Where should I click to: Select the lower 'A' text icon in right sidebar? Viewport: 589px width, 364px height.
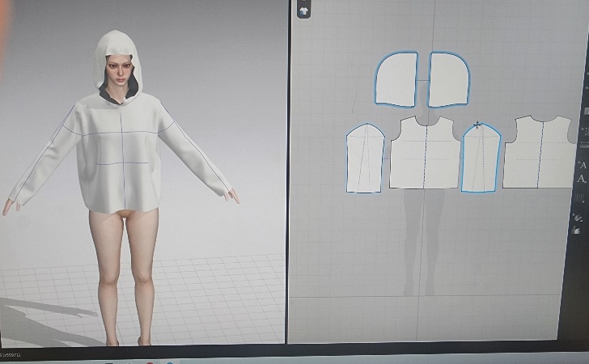pyautogui.click(x=582, y=179)
